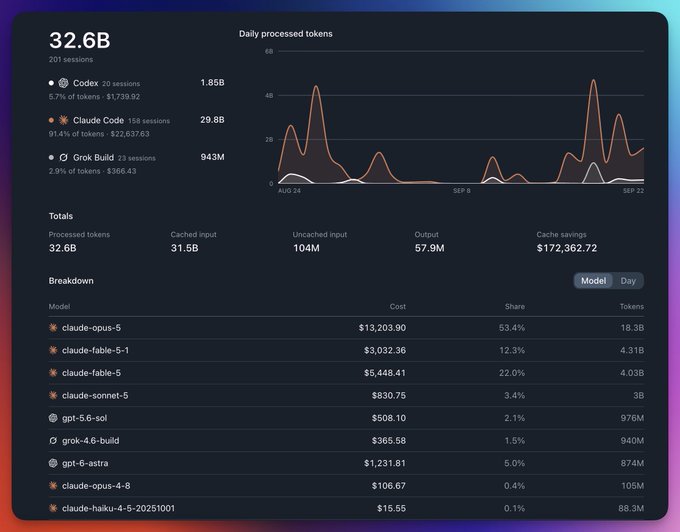Select the grok-4.6-build model name
This screenshot has width=680, height=532.
[x=91, y=441]
